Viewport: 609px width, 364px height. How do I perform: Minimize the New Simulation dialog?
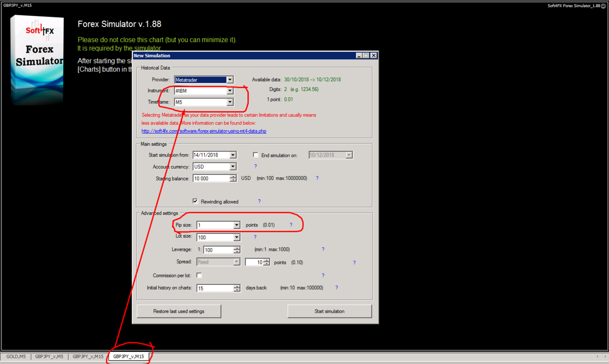(x=359, y=56)
